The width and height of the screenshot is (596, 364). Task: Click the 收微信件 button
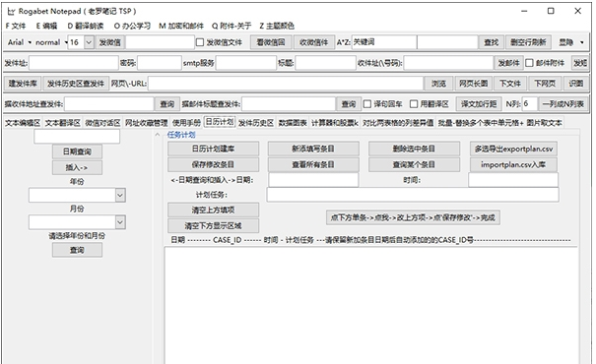click(x=313, y=42)
